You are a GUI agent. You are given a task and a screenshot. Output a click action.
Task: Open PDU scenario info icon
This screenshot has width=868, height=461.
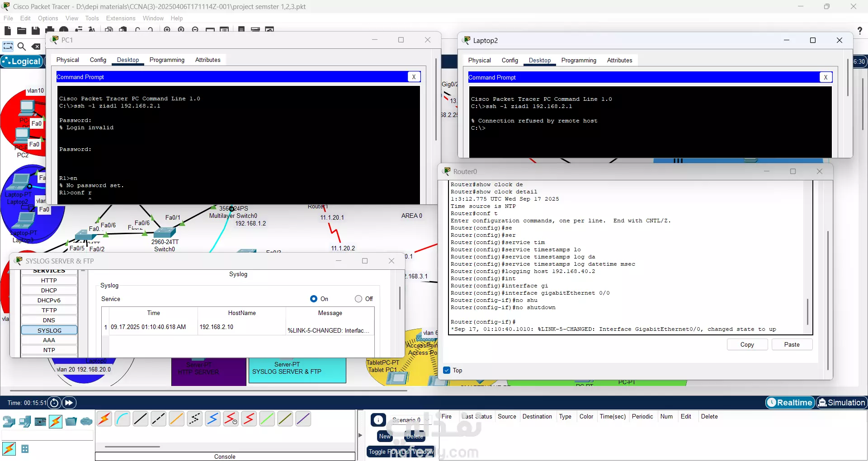(x=378, y=420)
